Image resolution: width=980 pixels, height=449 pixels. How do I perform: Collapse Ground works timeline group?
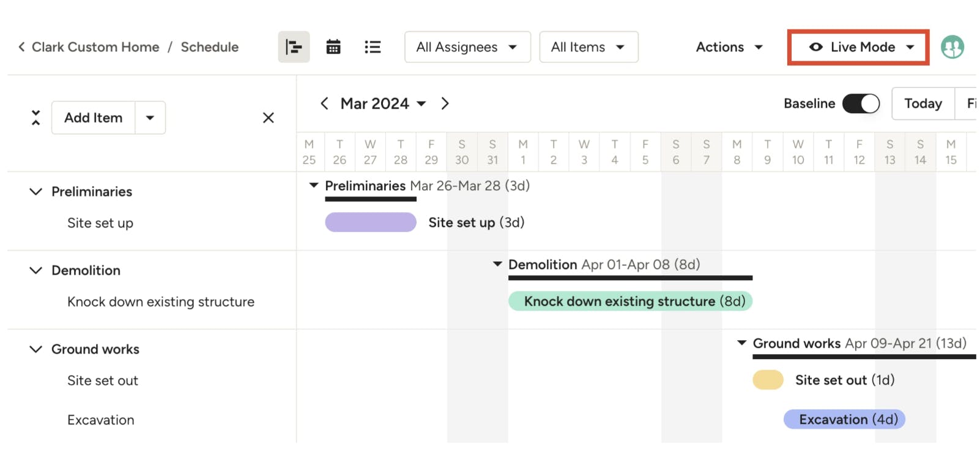741,343
